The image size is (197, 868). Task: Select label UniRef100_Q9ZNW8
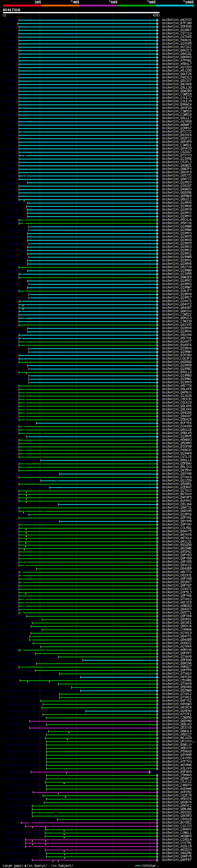tap(176, 690)
